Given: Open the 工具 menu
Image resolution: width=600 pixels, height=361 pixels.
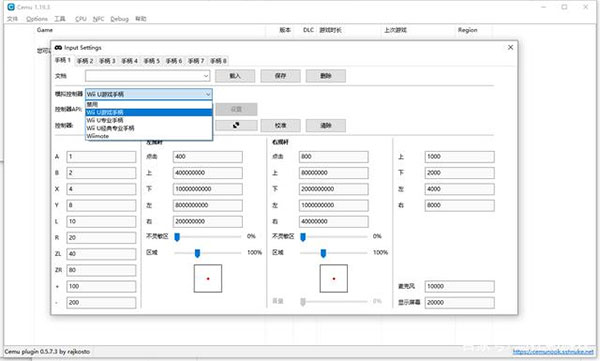Looking at the screenshot, I should coord(60,19).
